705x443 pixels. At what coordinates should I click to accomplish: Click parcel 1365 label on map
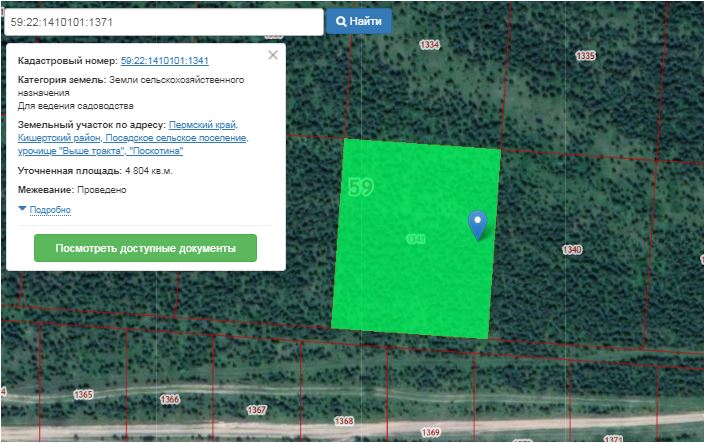[83, 395]
